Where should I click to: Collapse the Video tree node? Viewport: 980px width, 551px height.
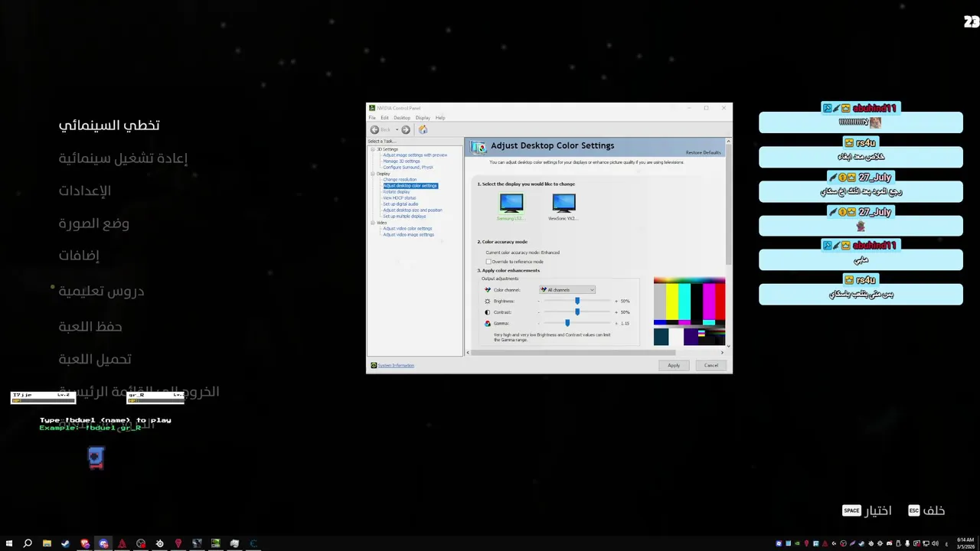373,223
